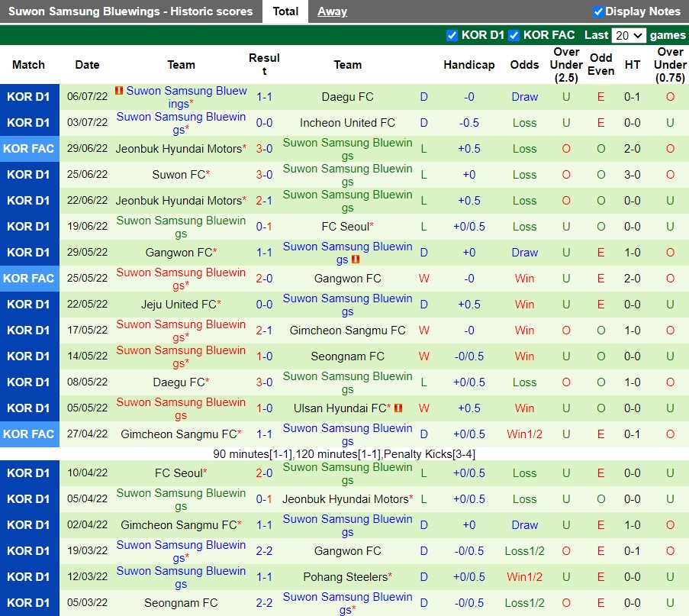Open the Incheon United FC team page
This screenshot has height=616, width=689.
click(347, 122)
